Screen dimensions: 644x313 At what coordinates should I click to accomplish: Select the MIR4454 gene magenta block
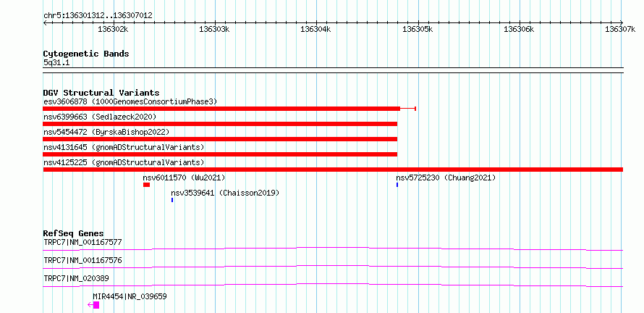click(x=96, y=305)
